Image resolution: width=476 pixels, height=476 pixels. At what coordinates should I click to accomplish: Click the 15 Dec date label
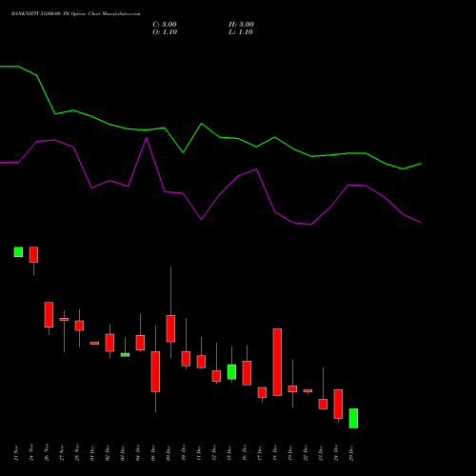[x=229, y=453]
